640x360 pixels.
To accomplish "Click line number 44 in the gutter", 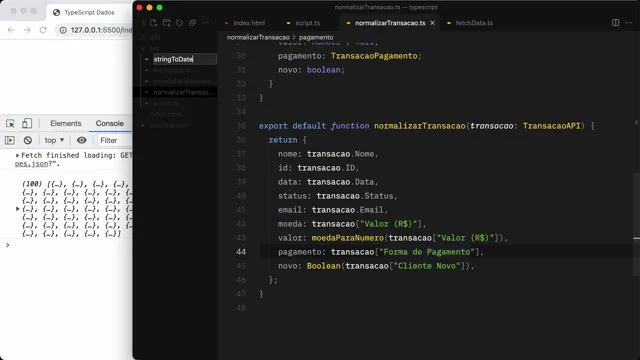I will point(241,252).
